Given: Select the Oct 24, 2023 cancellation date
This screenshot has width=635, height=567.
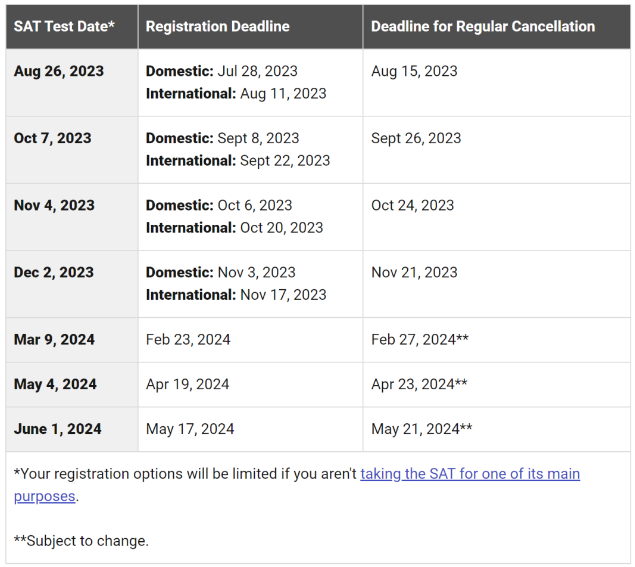Looking at the screenshot, I should [x=413, y=205].
